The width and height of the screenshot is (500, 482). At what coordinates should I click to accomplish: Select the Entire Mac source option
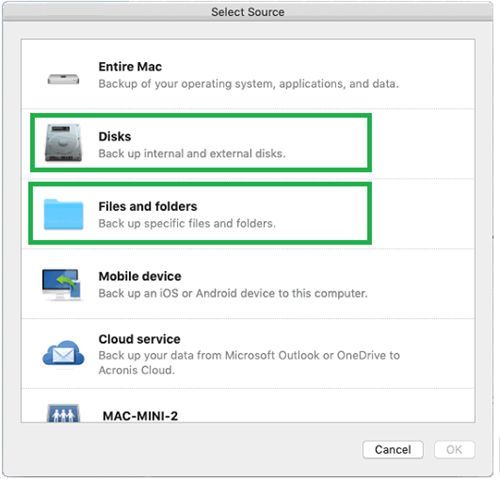click(x=248, y=74)
